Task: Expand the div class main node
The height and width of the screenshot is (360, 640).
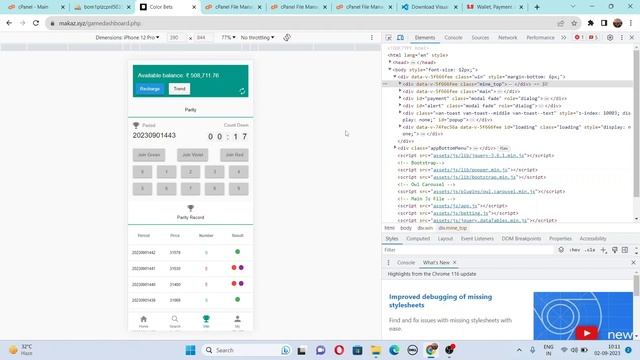Action: click(400, 91)
